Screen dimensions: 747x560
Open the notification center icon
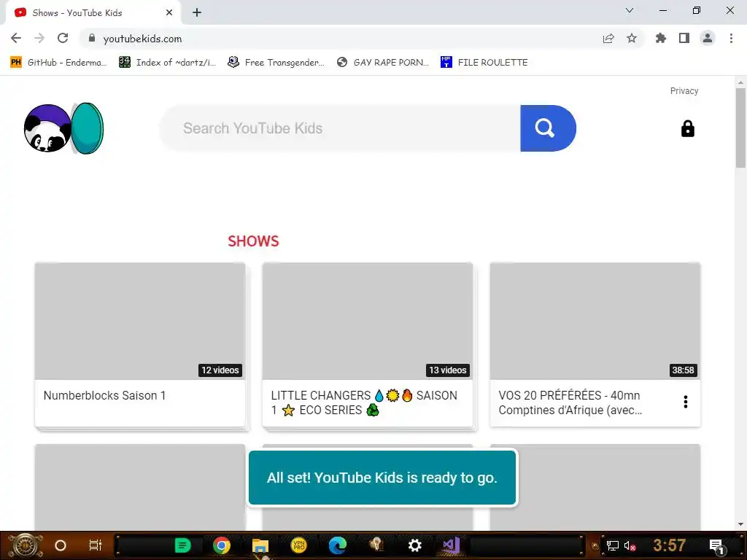[x=716, y=546]
